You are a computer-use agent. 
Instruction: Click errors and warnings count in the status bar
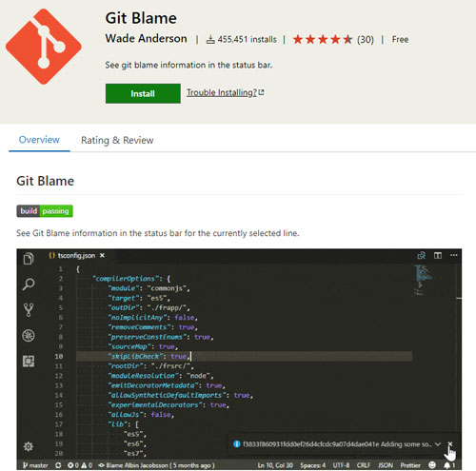coord(80,465)
